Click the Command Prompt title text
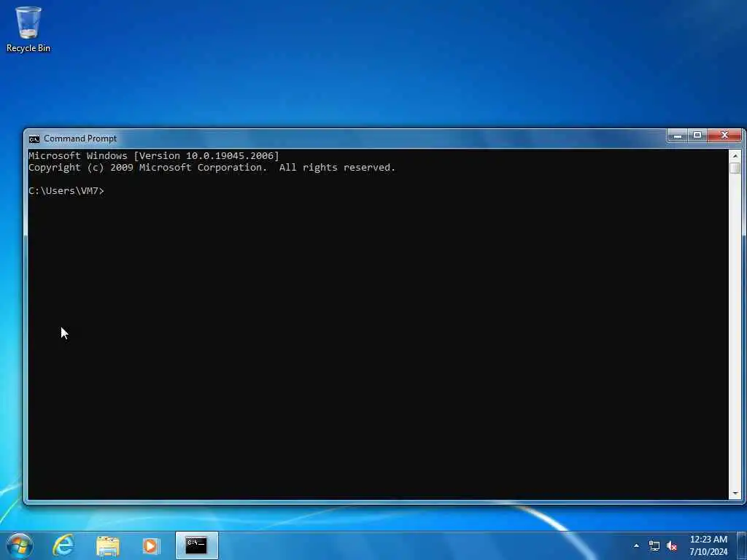Screen dimensions: 747x560 click(x=80, y=139)
